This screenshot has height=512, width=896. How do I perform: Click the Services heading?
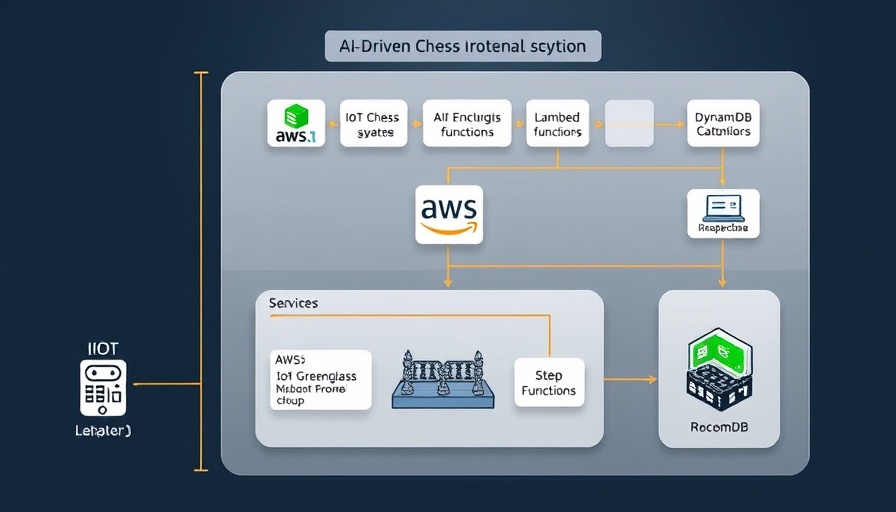[293, 303]
